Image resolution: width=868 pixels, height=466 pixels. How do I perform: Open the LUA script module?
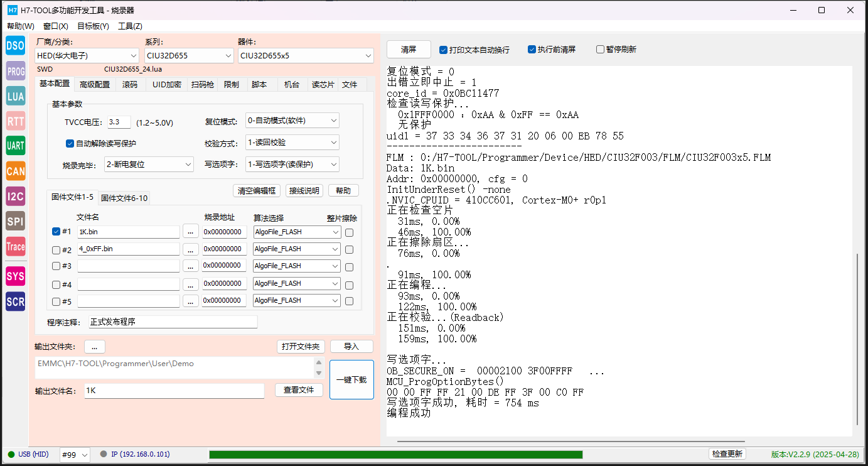tap(15, 95)
